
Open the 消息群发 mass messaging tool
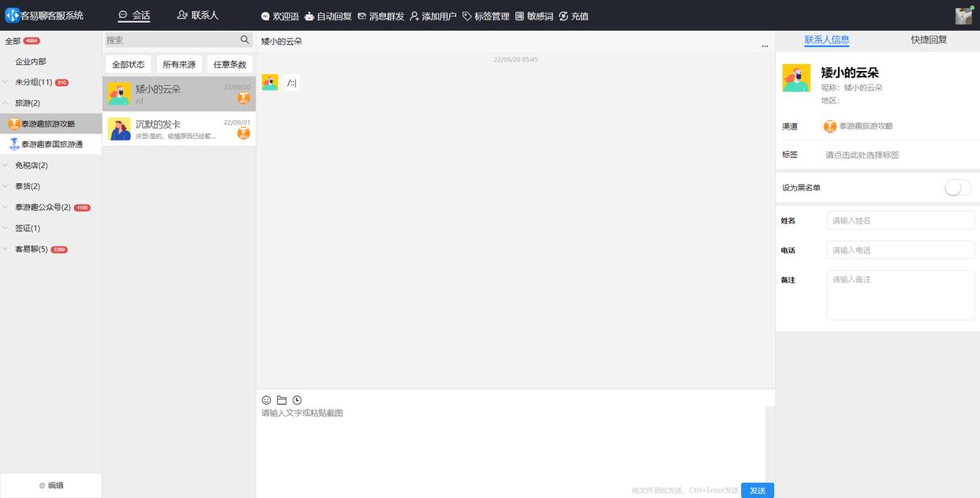(384, 14)
